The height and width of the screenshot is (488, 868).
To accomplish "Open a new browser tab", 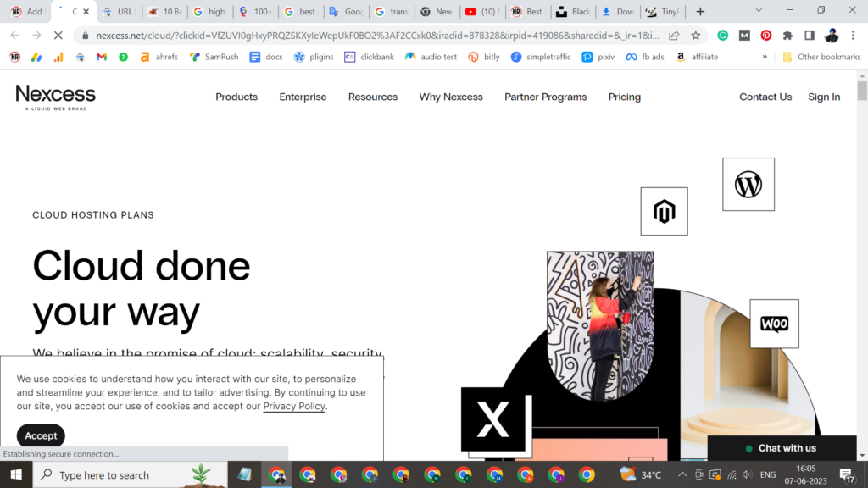I will click(700, 12).
